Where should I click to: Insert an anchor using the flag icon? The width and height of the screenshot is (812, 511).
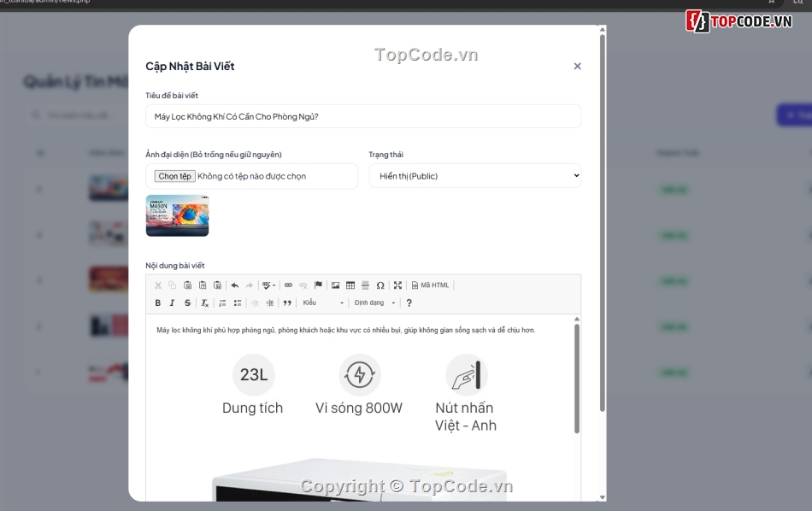(x=318, y=285)
